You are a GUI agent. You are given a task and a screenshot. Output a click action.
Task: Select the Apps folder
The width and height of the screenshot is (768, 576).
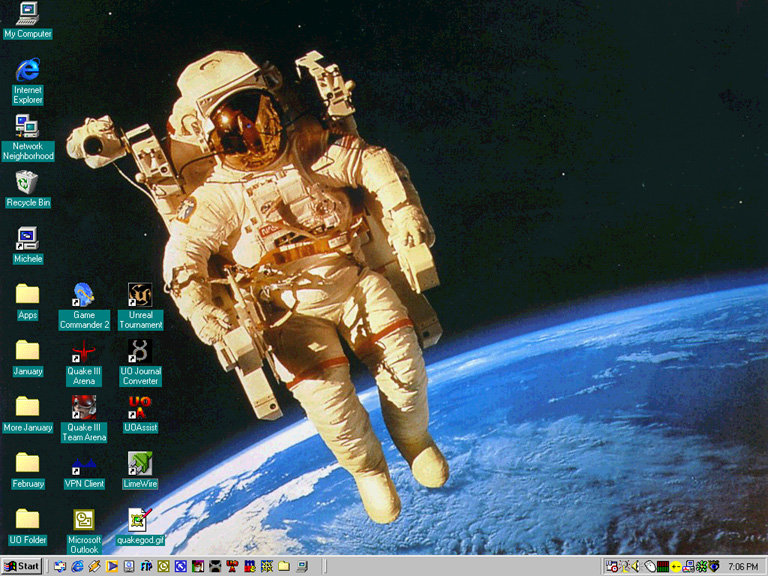[27, 302]
